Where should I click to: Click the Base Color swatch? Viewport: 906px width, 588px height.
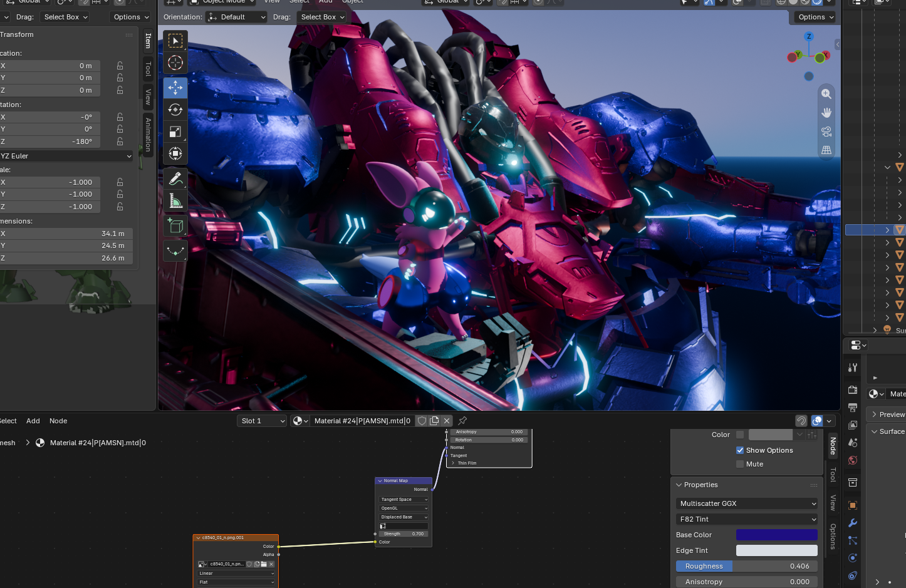(x=777, y=535)
